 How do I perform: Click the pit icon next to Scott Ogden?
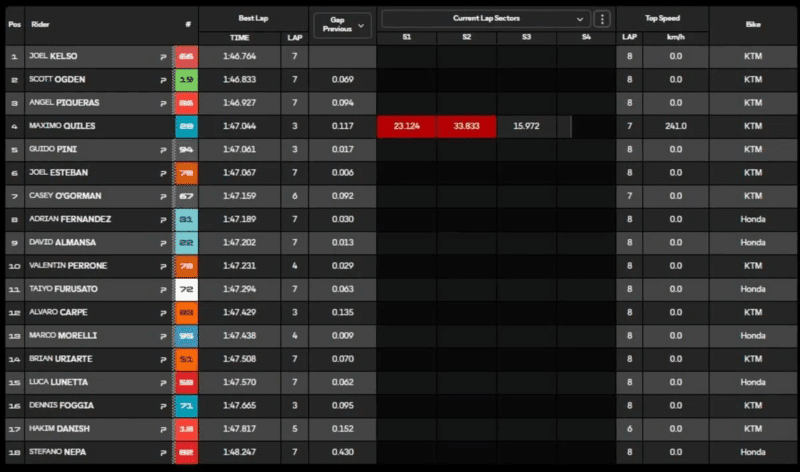point(163,80)
